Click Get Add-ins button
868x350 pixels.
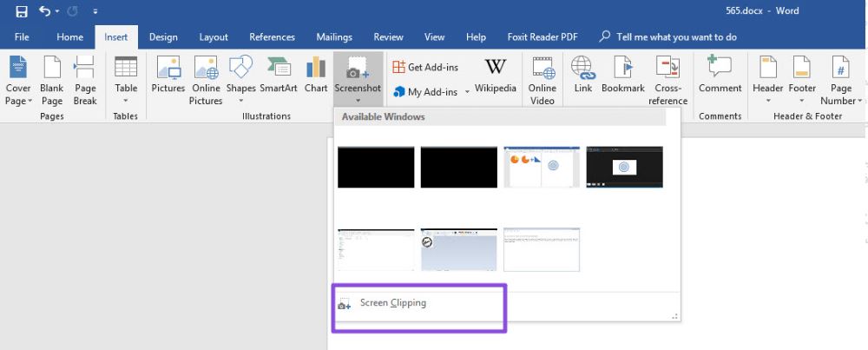425,67
